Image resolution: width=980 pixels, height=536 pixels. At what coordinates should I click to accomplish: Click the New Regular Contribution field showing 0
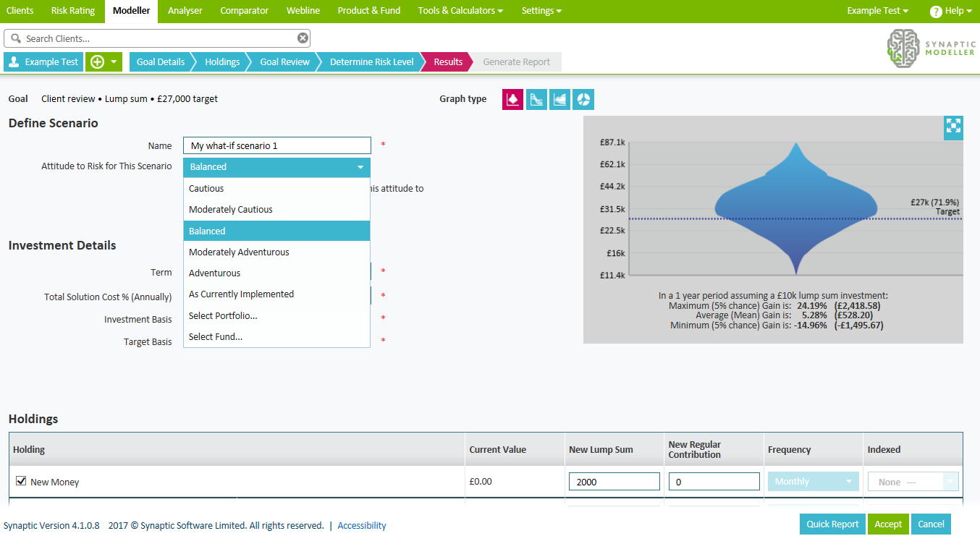coord(714,482)
